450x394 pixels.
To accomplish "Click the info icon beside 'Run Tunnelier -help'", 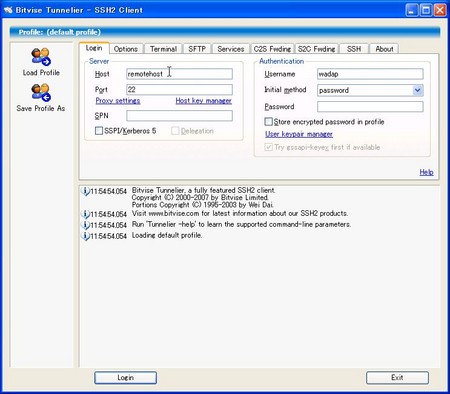I will point(85,225).
